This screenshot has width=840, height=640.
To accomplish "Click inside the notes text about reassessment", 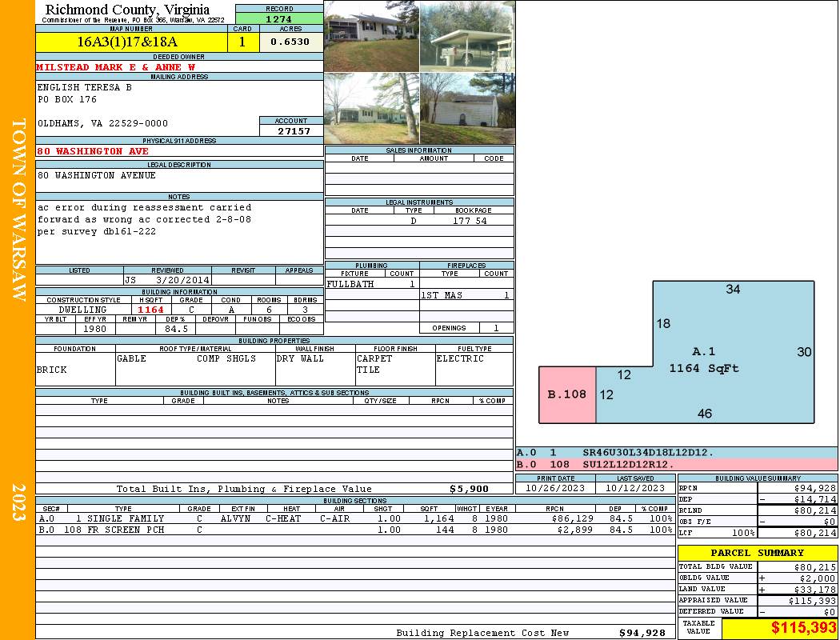I will point(144,219).
